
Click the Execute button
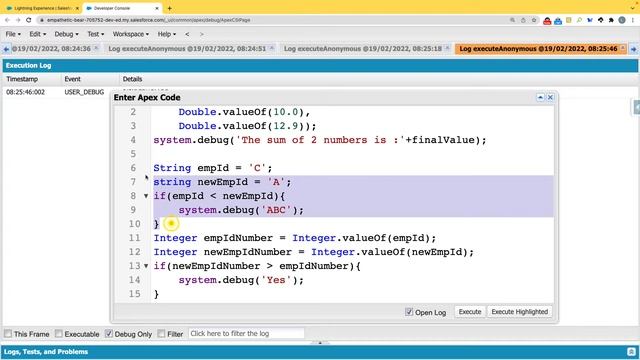[470, 312]
